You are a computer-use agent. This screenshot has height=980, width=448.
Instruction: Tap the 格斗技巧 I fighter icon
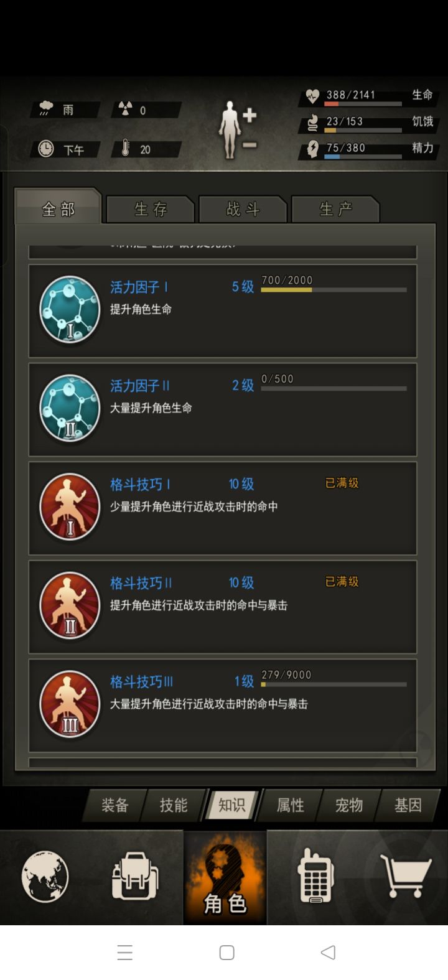70,507
